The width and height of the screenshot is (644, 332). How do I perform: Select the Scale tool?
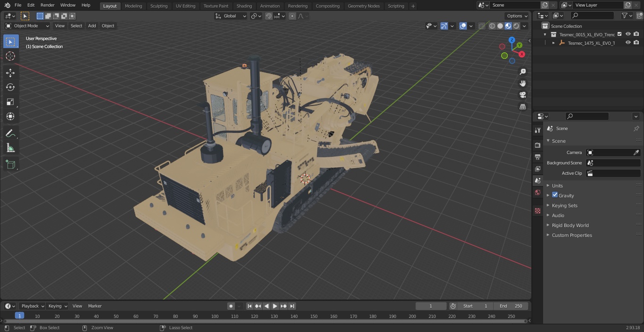10,102
